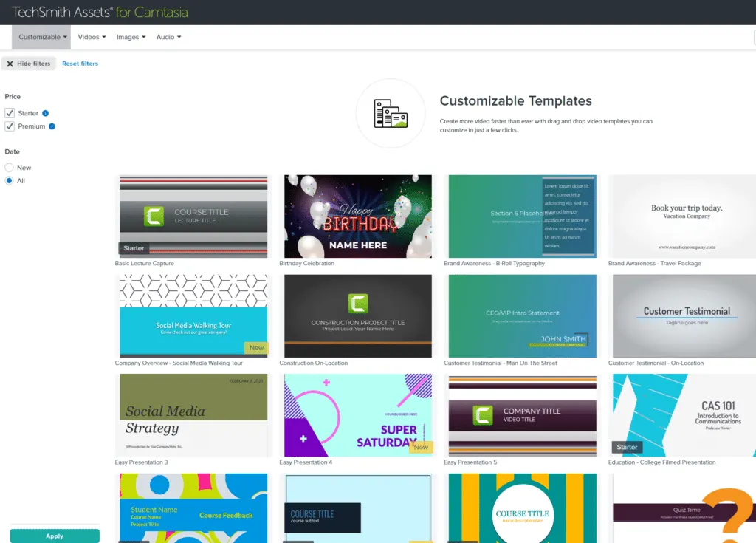Viewport: 756px width, 543px height.
Task: Open the Basic Lecture Capture thumbnail
Action: [x=193, y=216]
